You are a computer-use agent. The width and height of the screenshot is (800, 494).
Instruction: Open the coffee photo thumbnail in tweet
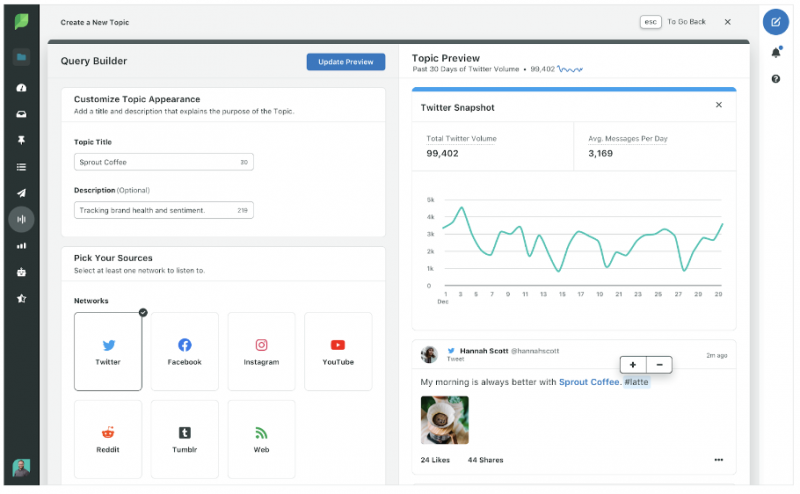[444, 420]
